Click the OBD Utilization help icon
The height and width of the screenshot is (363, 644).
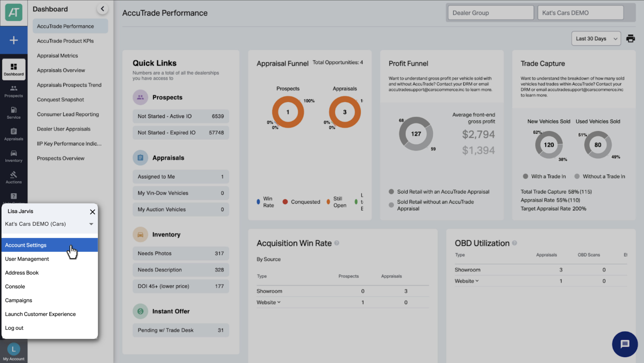(x=514, y=243)
